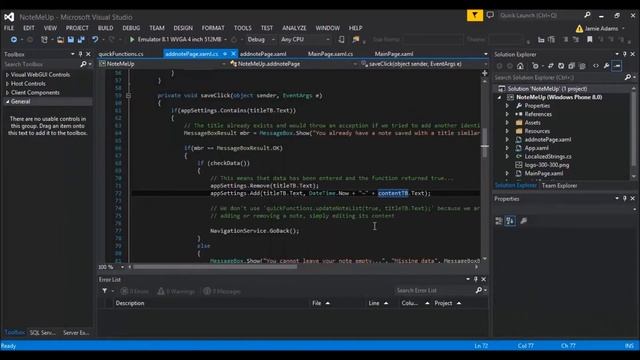Click the Home icon in Solution Explorer

click(520, 66)
